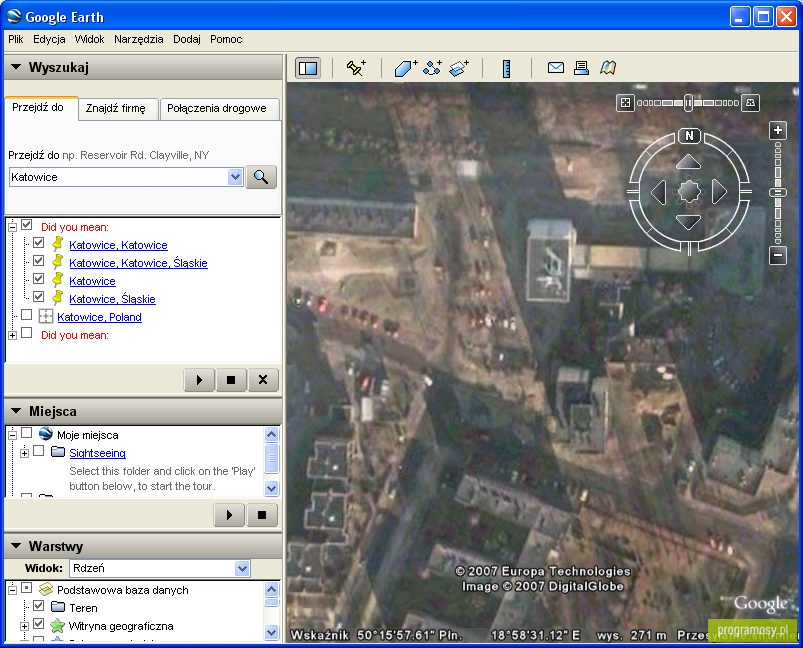Image resolution: width=803 pixels, height=648 pixels.
Task: Uncheck the plain 'Katowice' result checkbox
Action: pos(38,278)
